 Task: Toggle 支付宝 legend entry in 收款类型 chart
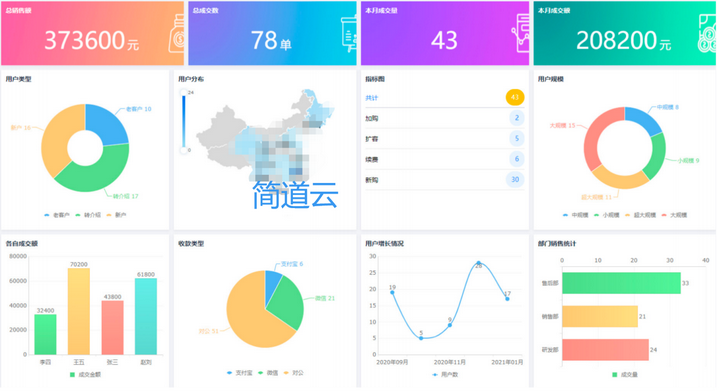(x=240, y=373)
